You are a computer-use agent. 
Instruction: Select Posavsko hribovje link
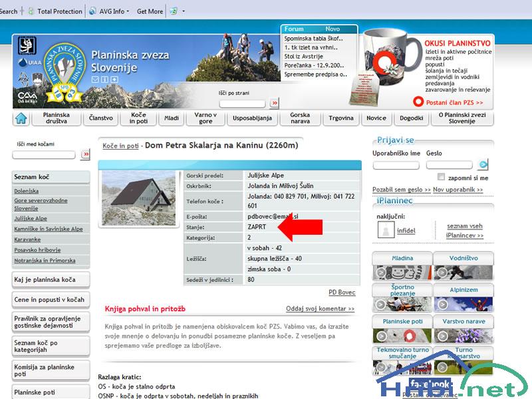point(37,250)
